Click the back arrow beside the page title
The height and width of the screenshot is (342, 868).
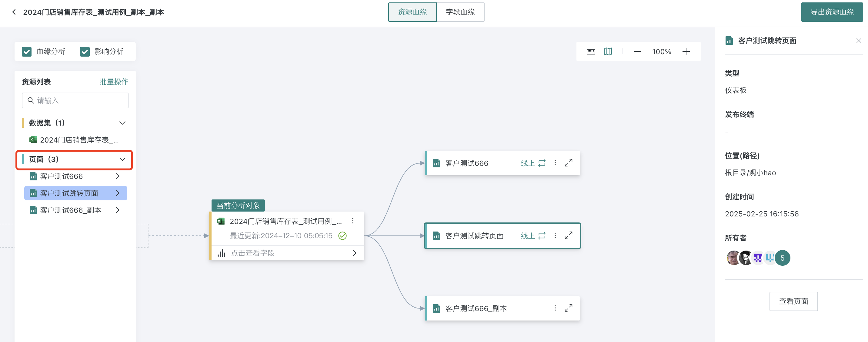13,12
